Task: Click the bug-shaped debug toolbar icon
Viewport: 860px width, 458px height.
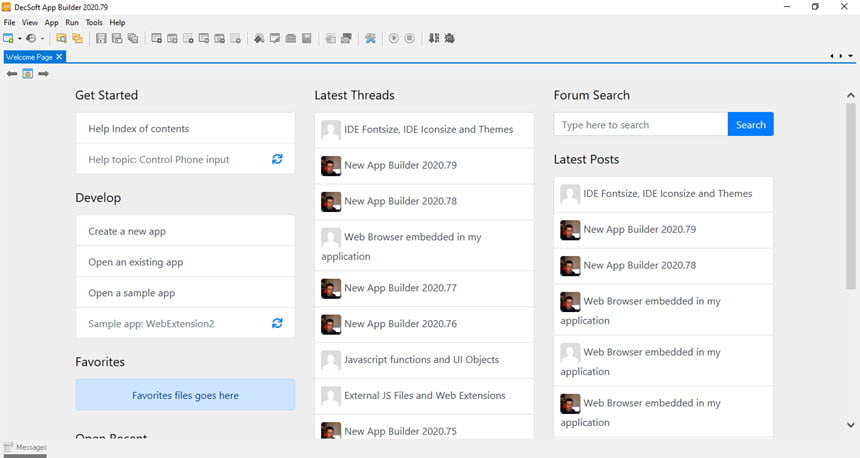Action: coord(449,38)
